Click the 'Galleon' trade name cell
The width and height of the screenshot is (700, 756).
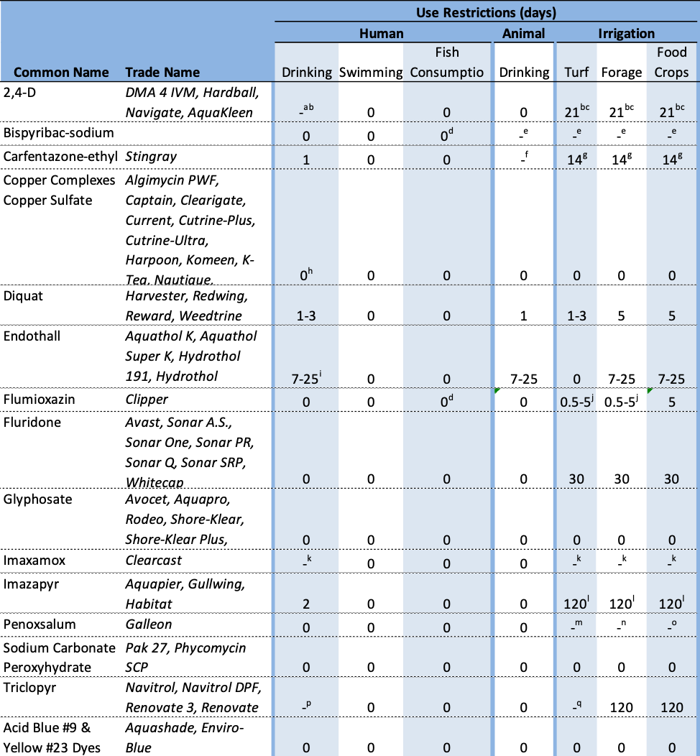tap(149, 624)
